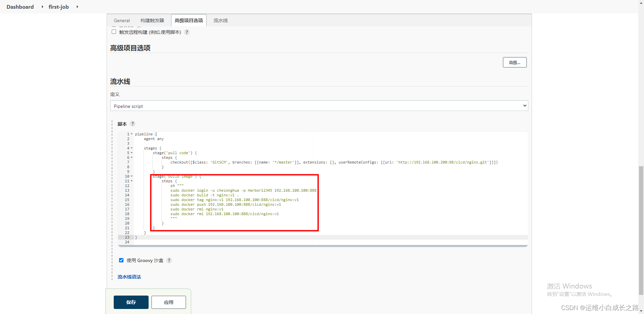Screen dimensions: 644x314
Task: Collapse code fold at line 4 stages
Action: click(131, 148)
